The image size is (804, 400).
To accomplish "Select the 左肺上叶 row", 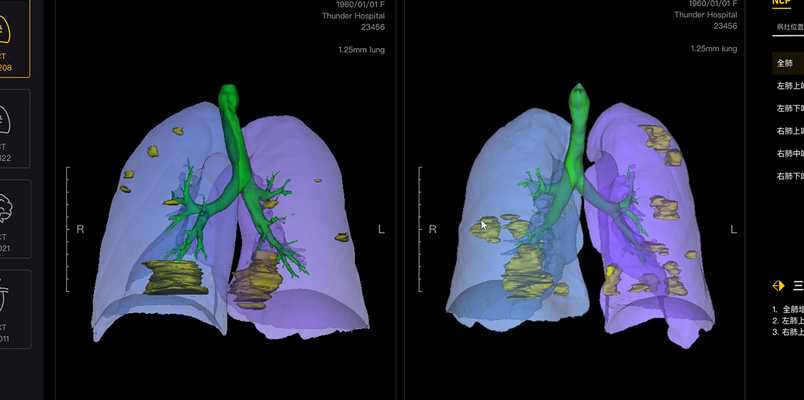I will point(789,86).
